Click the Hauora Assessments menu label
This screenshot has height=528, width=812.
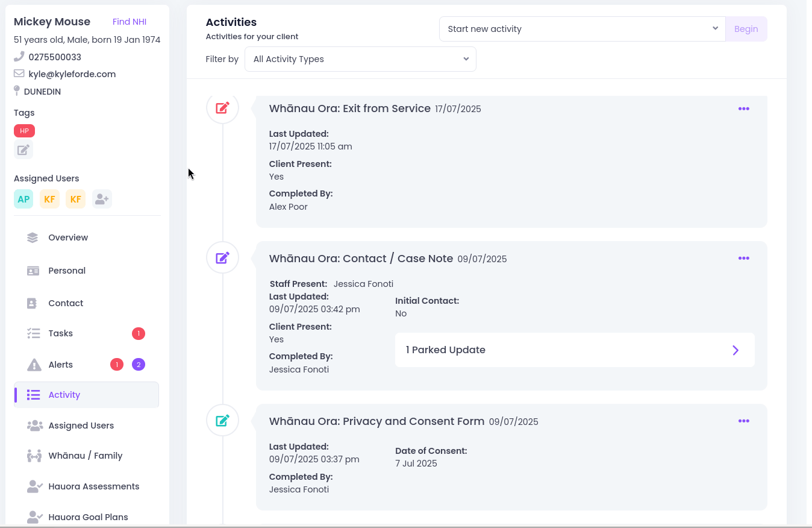[94, 486]
